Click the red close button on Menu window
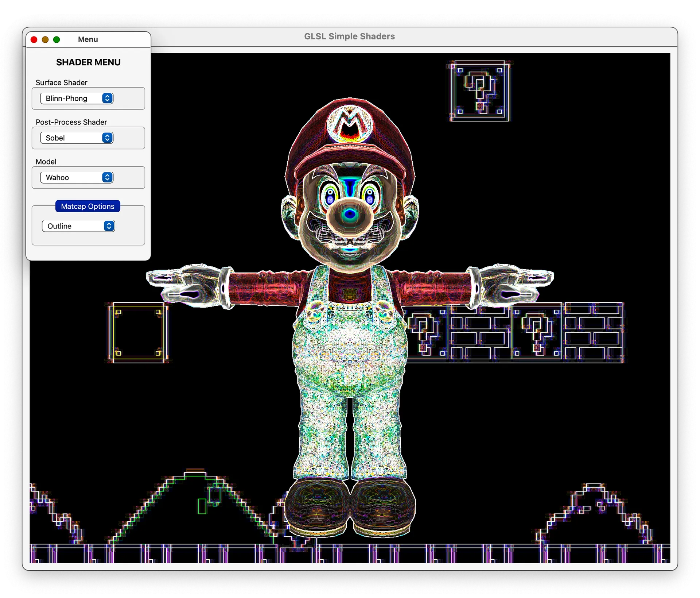This screenshot has height=598, width=700. [x=34, y=39]
